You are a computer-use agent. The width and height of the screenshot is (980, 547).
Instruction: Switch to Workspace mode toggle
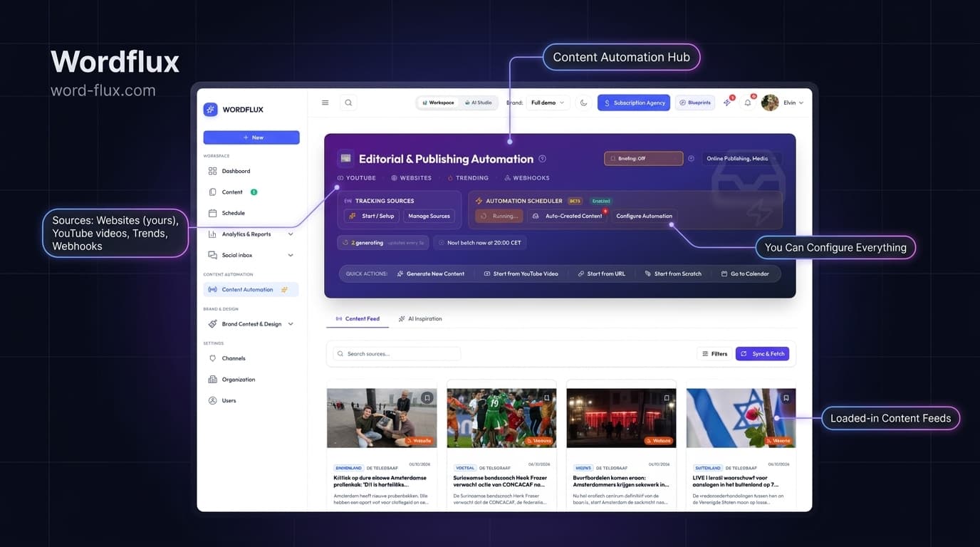[438, 103]
